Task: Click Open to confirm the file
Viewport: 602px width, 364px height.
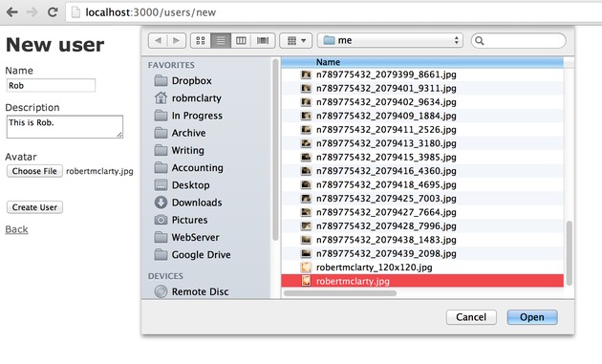Action: click(531, 317)
